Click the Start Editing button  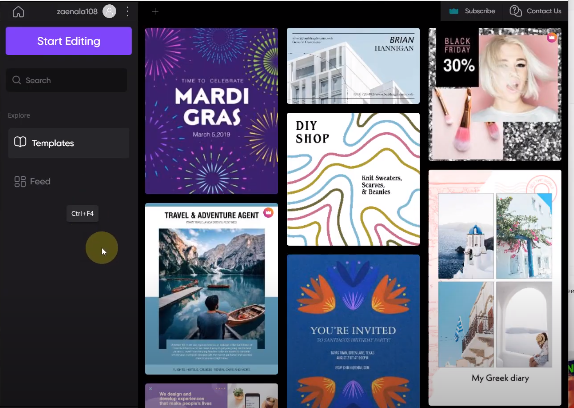click(69, 41)
